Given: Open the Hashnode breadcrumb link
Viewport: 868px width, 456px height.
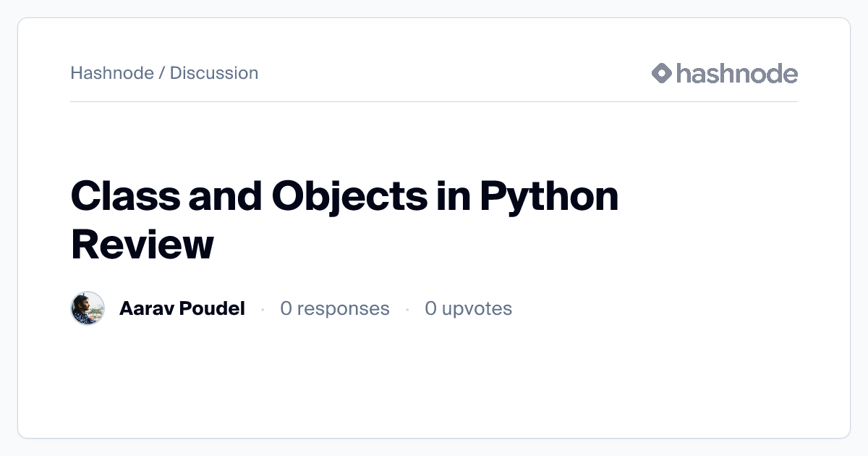Looking at the screenshot, I should pyautogui.click(x=111, y=73).
